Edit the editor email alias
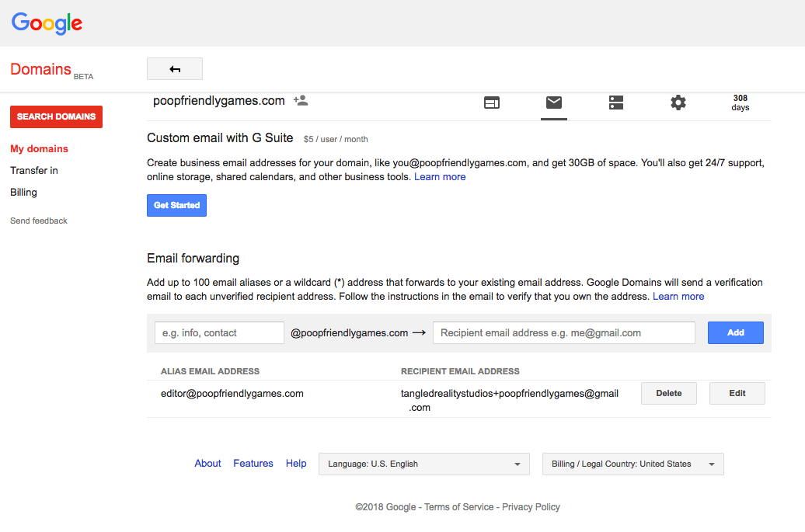The image size is (805, 532). 737,394
